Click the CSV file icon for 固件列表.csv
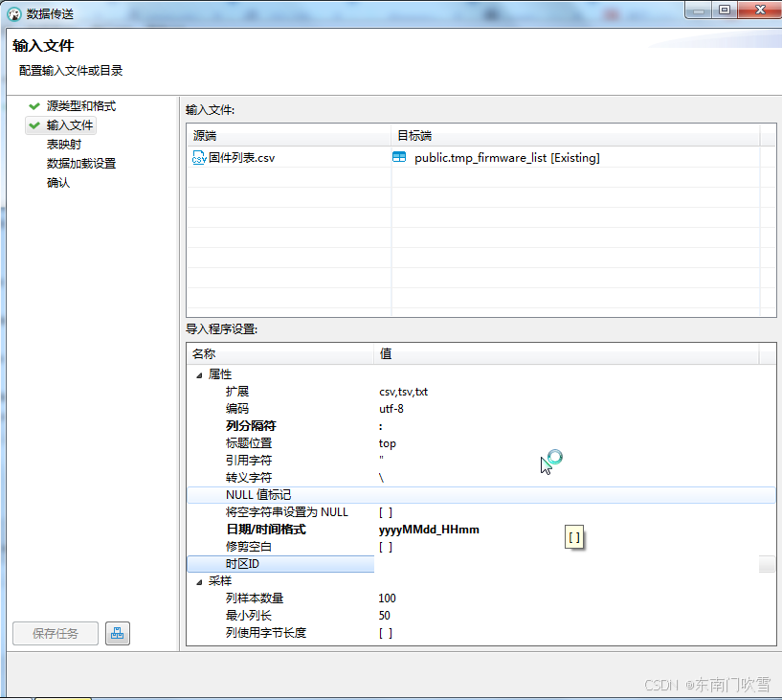 199,158
